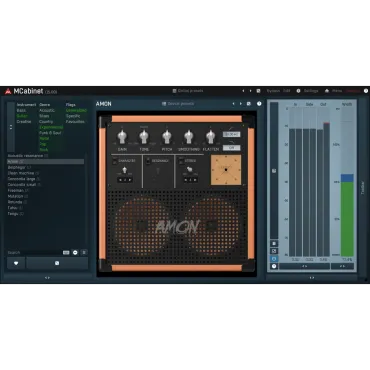This screenshot has height=370, width=370.
Task: Open the Global presets browser
Action: [x=188, y=91]
